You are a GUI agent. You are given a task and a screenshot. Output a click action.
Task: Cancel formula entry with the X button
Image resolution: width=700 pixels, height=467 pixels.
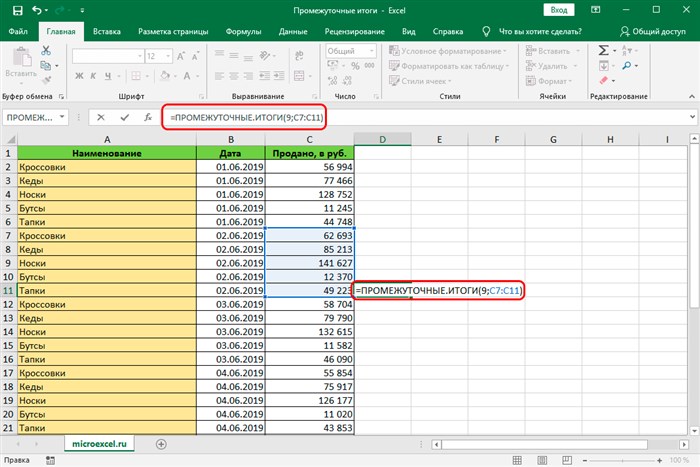(x=100, y=117)
